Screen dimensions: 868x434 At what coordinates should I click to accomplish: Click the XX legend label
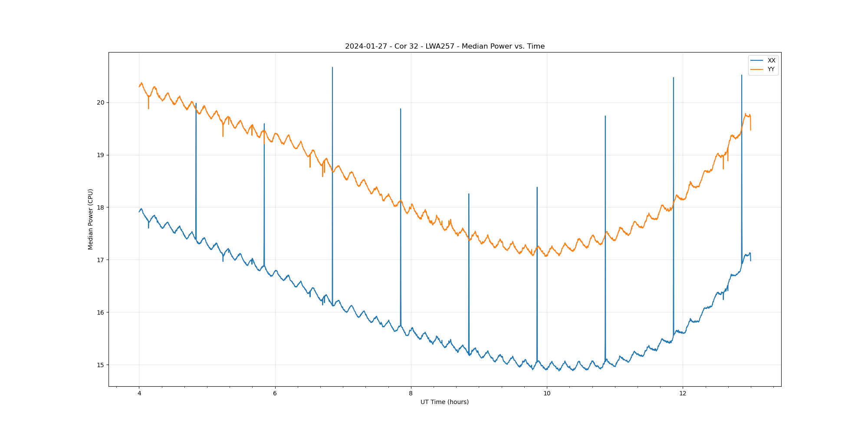(771, 61)
